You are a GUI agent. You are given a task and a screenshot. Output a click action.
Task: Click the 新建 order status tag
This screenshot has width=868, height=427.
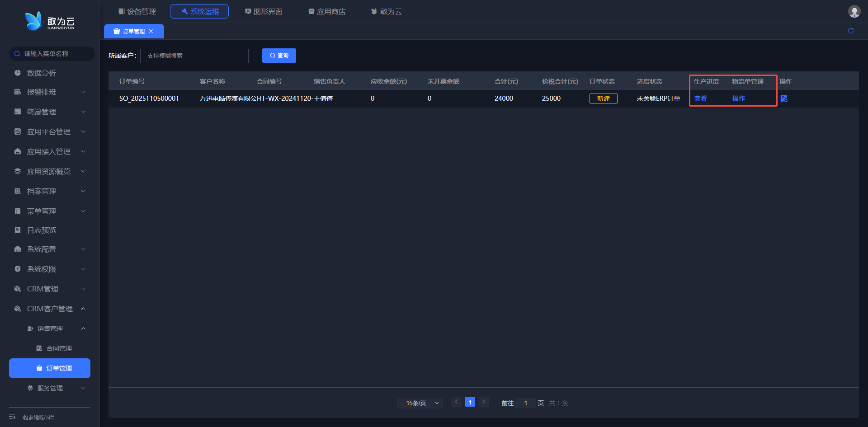(604, 99)
